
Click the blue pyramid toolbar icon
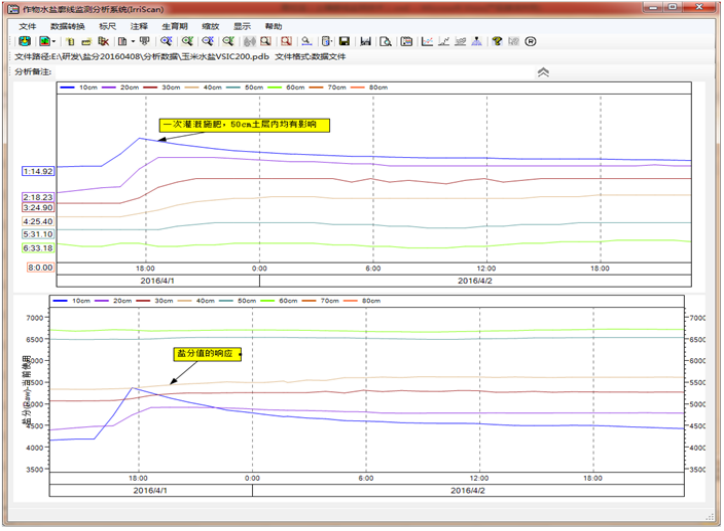point(477,41)
